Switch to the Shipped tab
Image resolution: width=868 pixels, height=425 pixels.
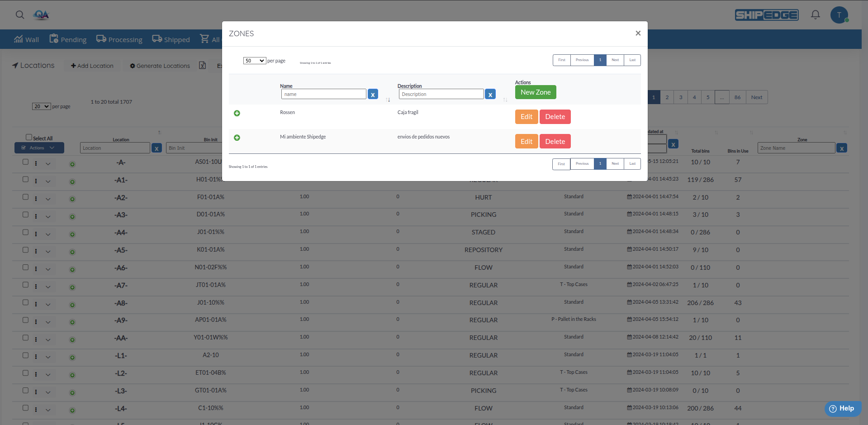point(171,39)
